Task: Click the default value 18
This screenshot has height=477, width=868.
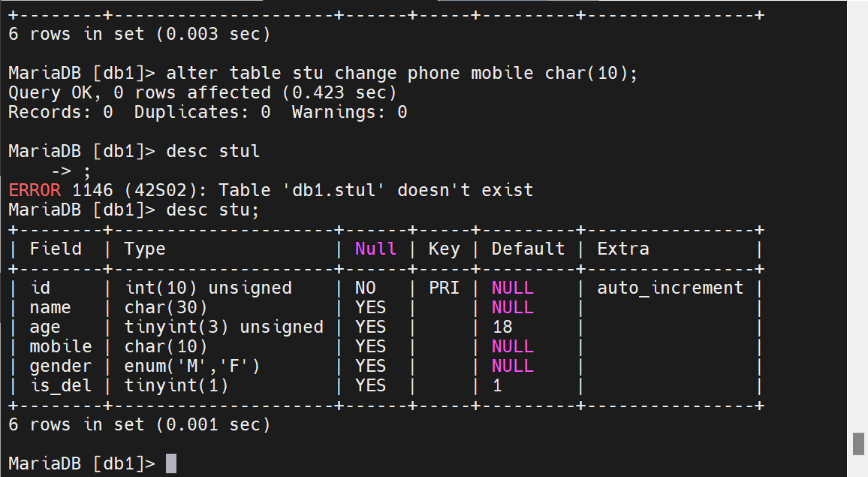Action: [x=502, y=327]
